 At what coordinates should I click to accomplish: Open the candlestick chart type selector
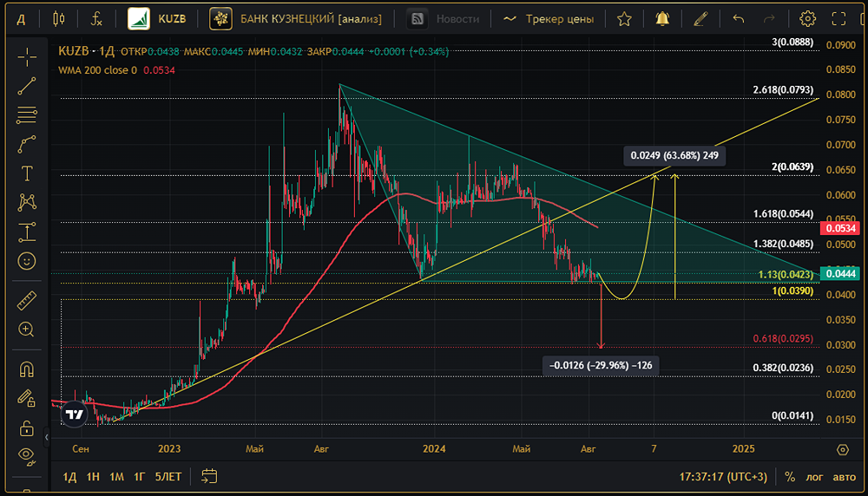(58, 19)
